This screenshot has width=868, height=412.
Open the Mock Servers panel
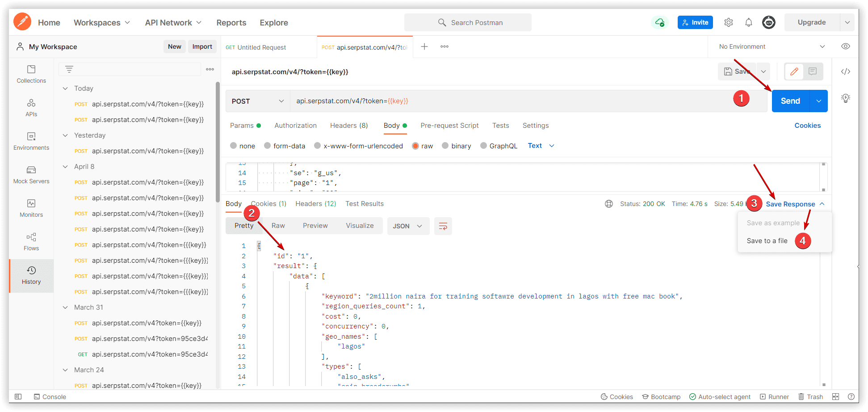(x=31, y=175)
